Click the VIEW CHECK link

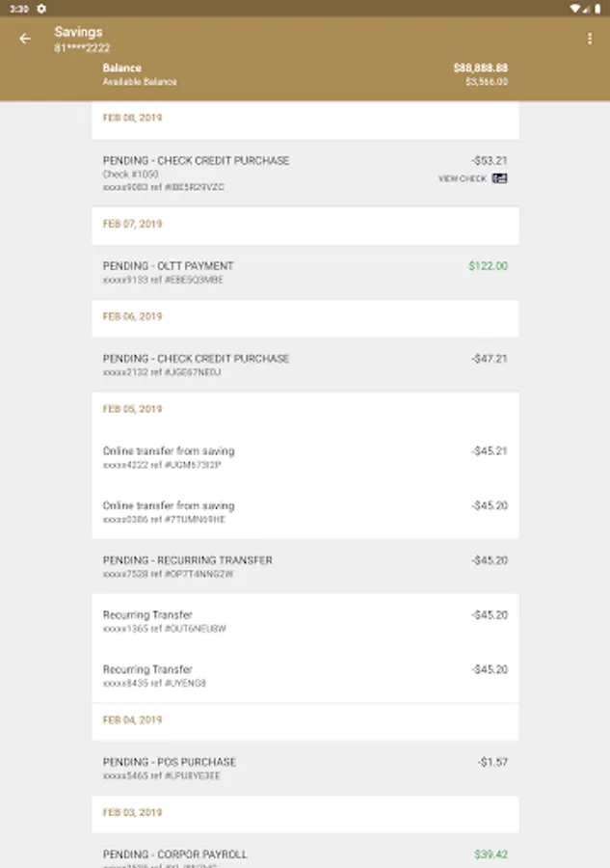[463, 178]
